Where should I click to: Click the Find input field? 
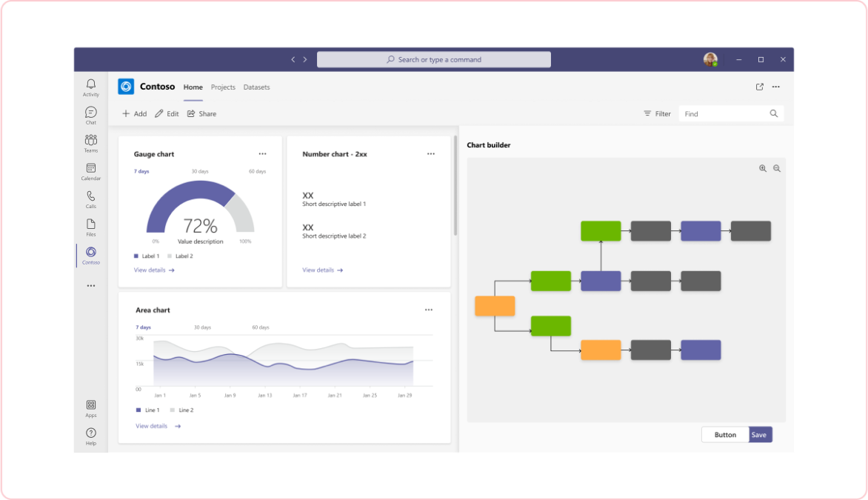pos(731,113)
